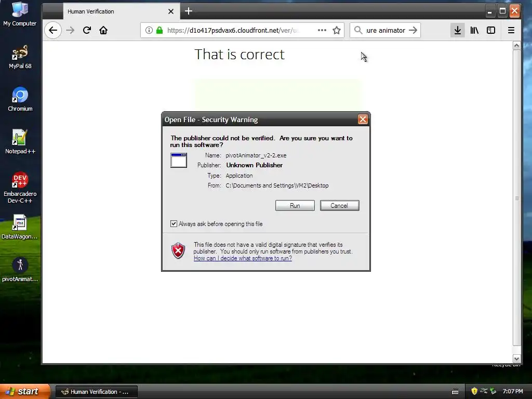Screen dimensions: 532x399
Task: Click the page scrollbar up arrow
Action: point(516,46)
